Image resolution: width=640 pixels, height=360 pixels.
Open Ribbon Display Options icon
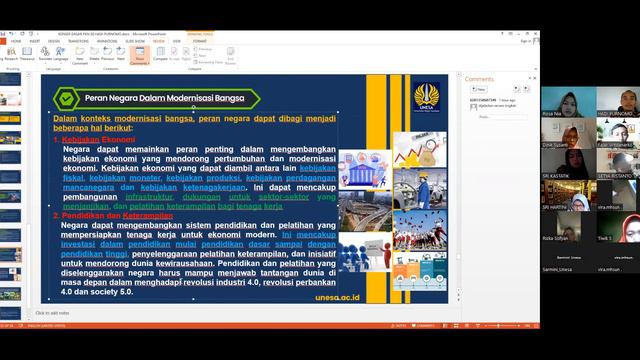tap(510, 34)
